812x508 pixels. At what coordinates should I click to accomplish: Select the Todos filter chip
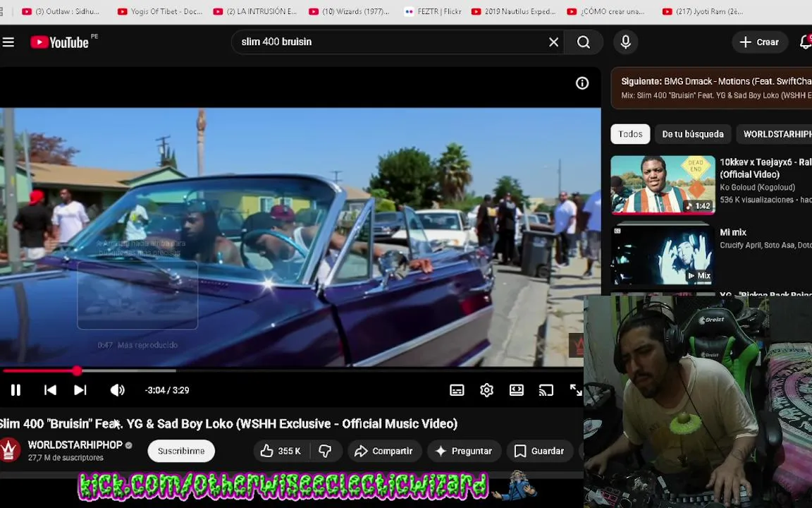pos(630,134)
